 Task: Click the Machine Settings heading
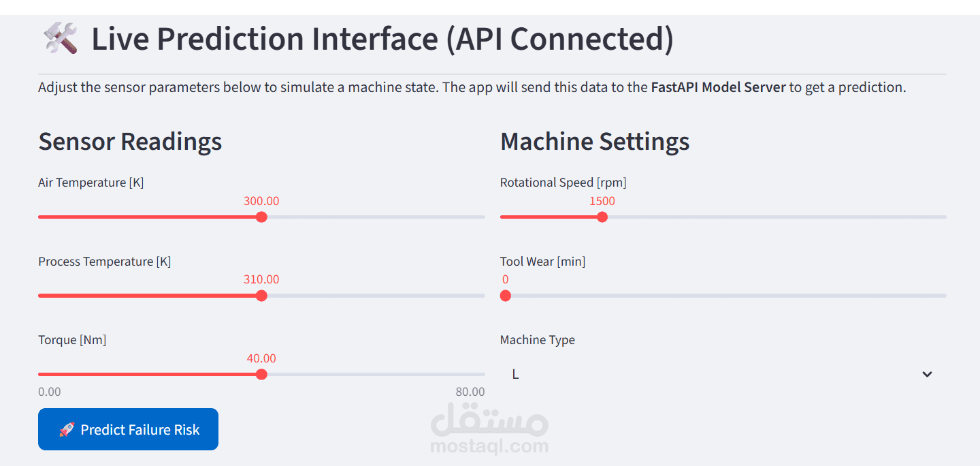[594, 142]
